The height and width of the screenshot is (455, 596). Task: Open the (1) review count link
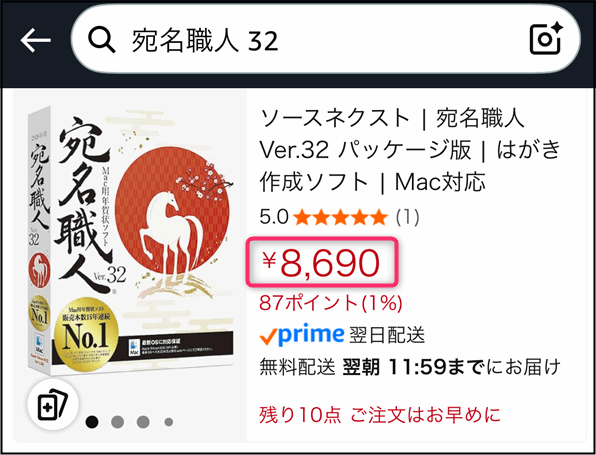(407, 218)
